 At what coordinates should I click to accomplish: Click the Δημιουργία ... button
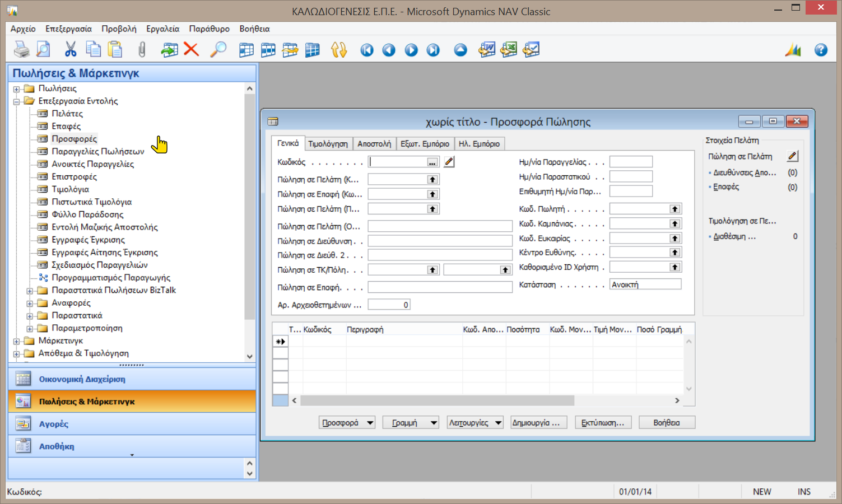[539, 423]
